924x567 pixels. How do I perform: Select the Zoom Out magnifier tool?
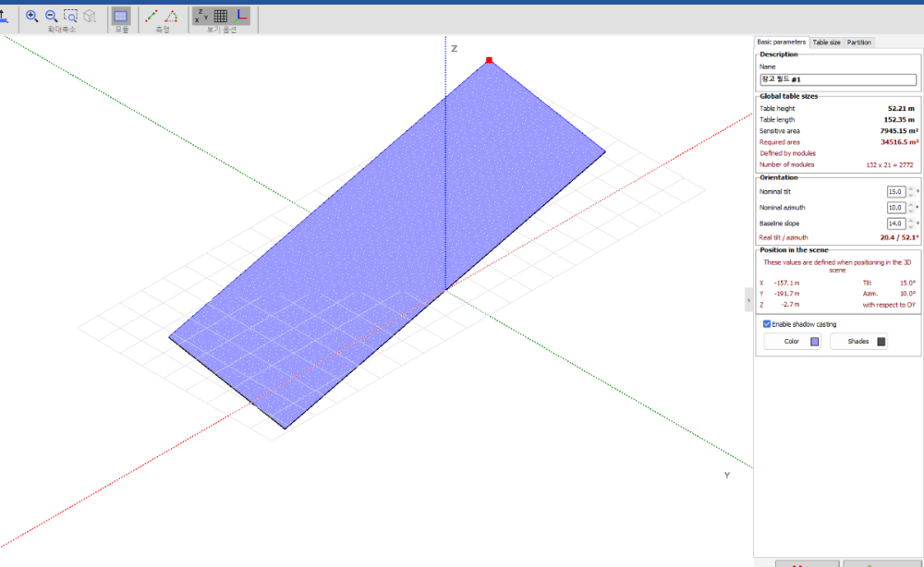click(51, 15)
